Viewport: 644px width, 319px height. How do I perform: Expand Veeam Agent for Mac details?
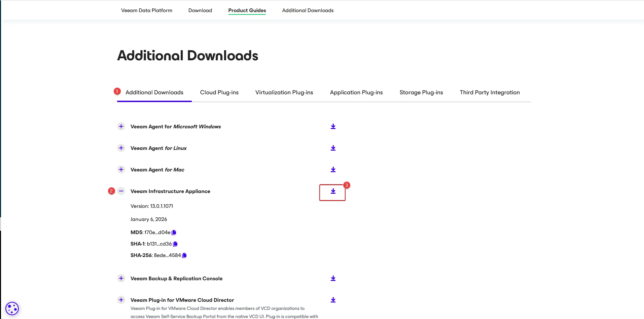pyautogui.click(x=121, y=169)
